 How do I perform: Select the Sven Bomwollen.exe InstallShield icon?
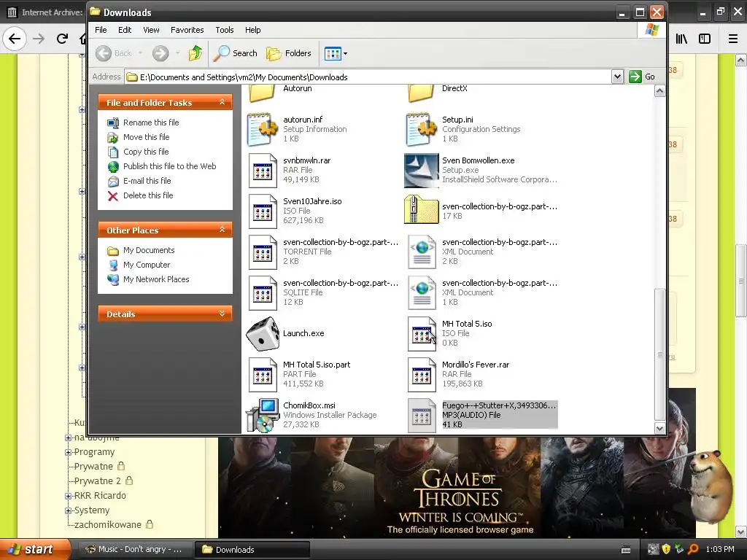click(x=421, y=171)
